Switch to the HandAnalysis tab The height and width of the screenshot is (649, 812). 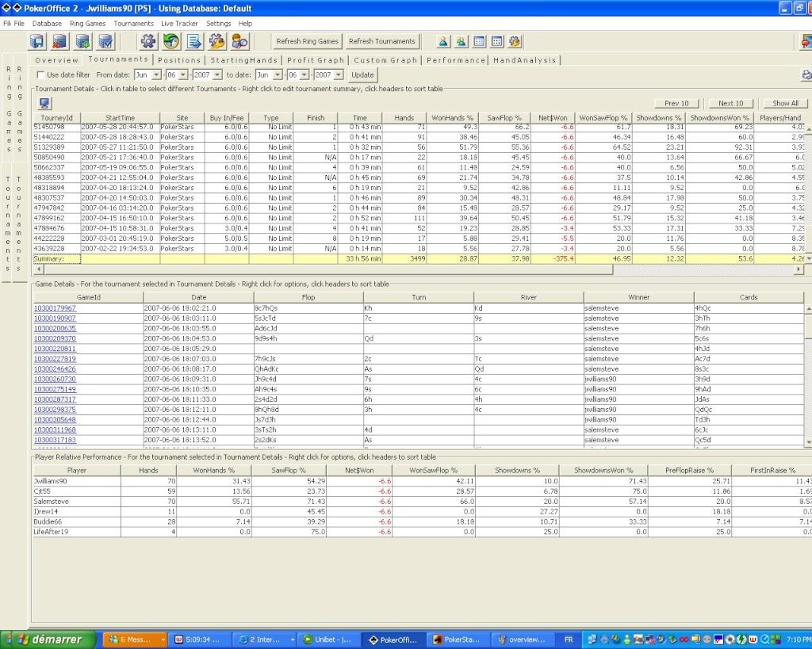click(525, 60)
